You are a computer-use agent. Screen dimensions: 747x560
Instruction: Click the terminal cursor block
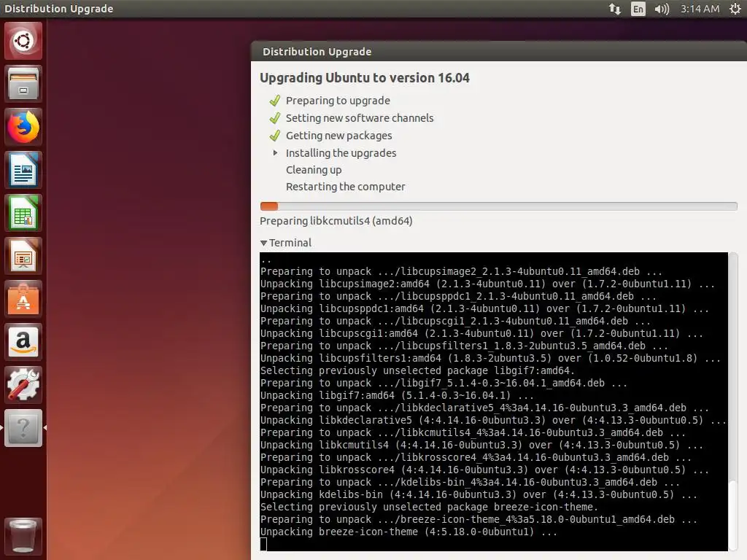[263, 544]
